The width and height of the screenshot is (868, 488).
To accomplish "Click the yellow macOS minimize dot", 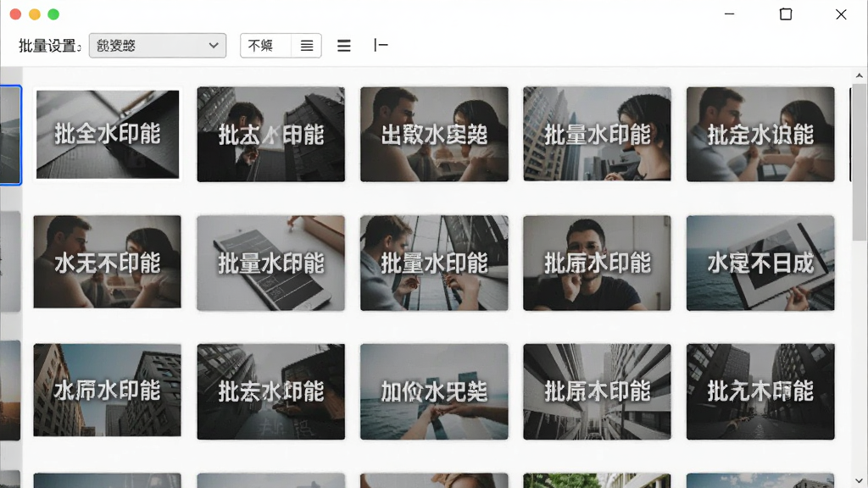I will pyautogui.click(x=34, y=14).
